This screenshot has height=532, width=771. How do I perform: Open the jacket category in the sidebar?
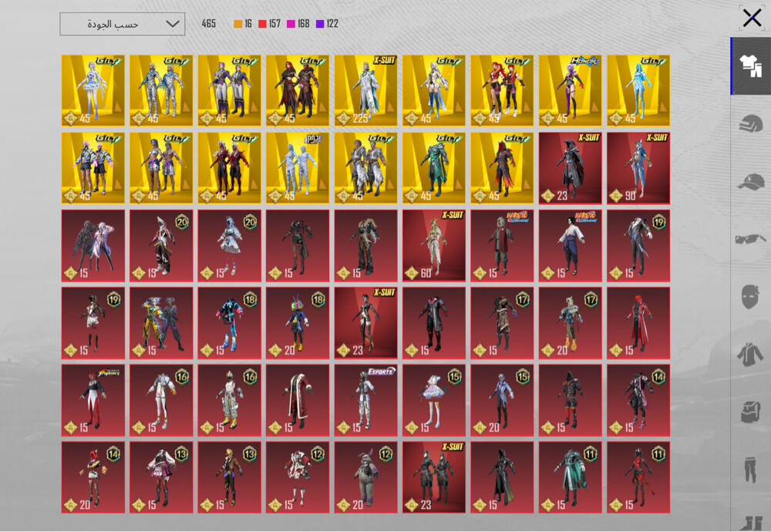coord(750,355)
